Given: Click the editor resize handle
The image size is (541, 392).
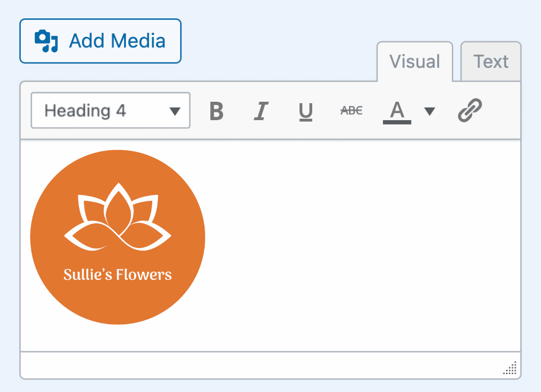Looking at the screenshot, I should coord(510,368).
